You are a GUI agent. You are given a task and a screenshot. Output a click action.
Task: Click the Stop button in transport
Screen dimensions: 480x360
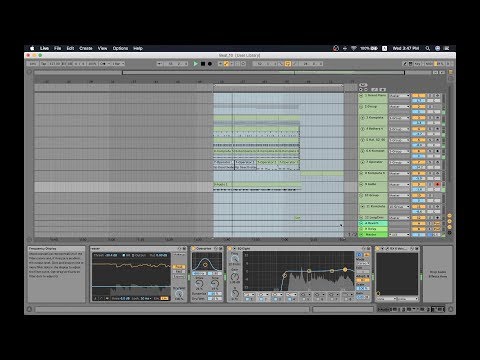pyautogui.click(x=203, y=64)
